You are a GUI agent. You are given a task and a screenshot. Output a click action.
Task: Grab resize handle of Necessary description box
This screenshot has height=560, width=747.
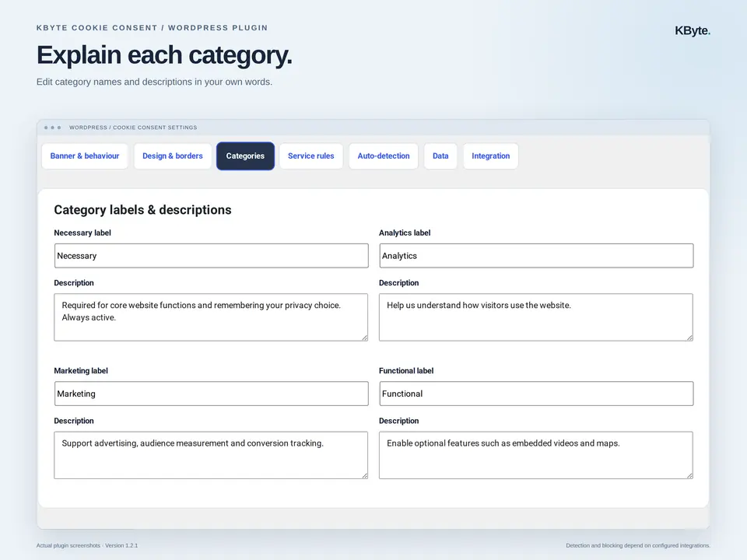(364, 338)
